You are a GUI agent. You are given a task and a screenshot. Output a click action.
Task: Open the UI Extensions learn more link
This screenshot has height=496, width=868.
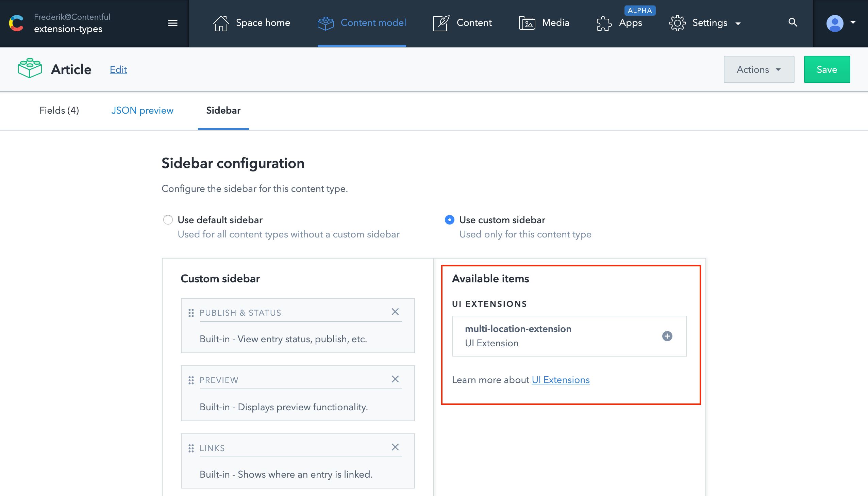(x=560, y=380)
